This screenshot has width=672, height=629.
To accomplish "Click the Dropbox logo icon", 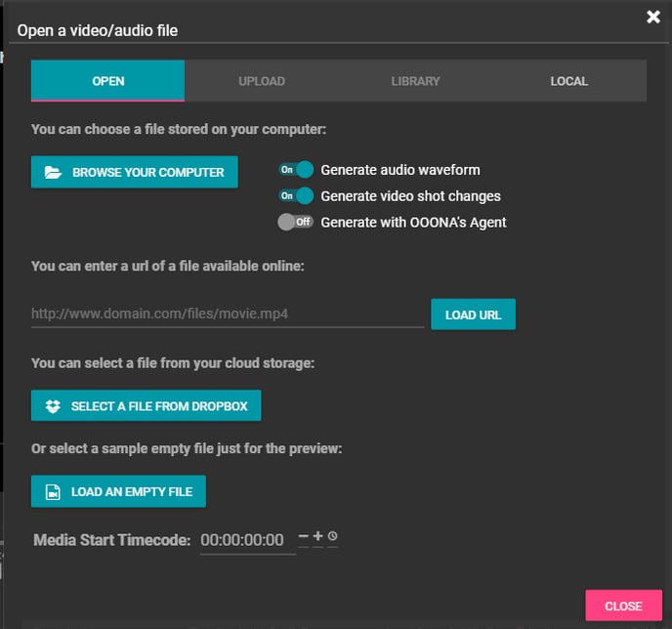I will tap(54, 406).
